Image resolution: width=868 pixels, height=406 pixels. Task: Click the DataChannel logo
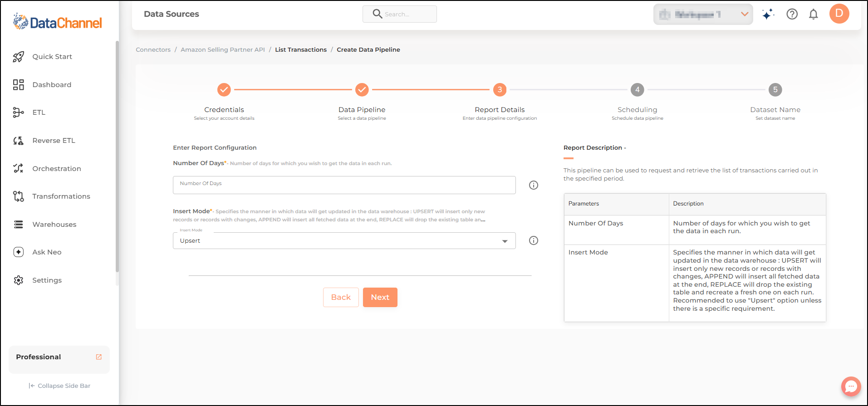(x=58, y=22)
